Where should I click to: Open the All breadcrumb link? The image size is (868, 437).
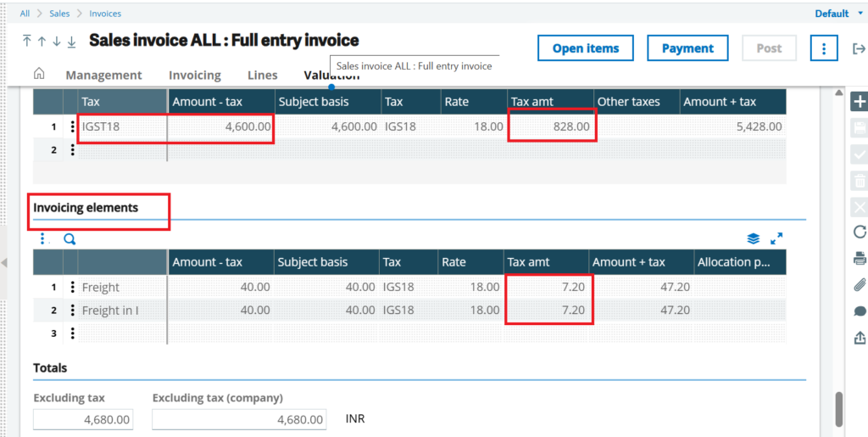point(25,14)
